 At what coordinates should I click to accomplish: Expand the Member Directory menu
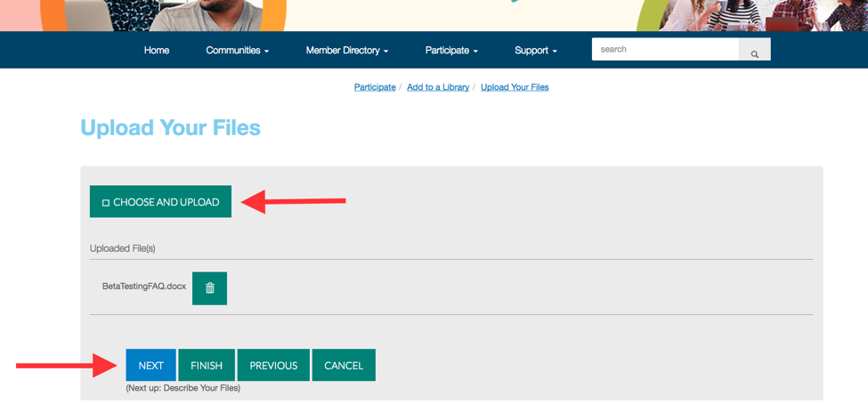[347, 51]
